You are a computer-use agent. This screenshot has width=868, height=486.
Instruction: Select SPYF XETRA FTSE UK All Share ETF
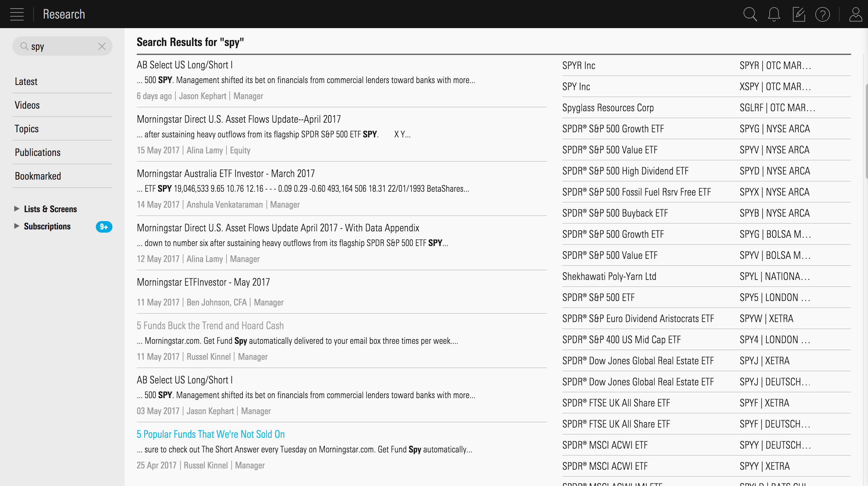point(706,403)
